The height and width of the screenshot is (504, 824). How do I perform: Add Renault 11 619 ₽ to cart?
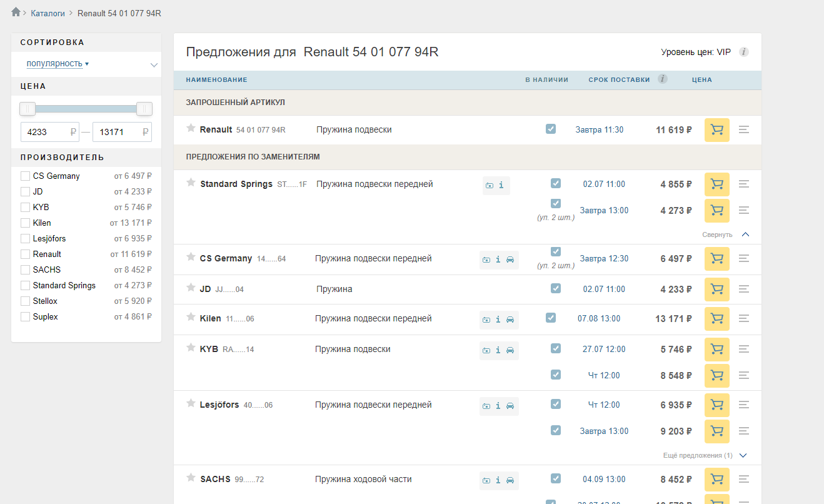(717, 130)
